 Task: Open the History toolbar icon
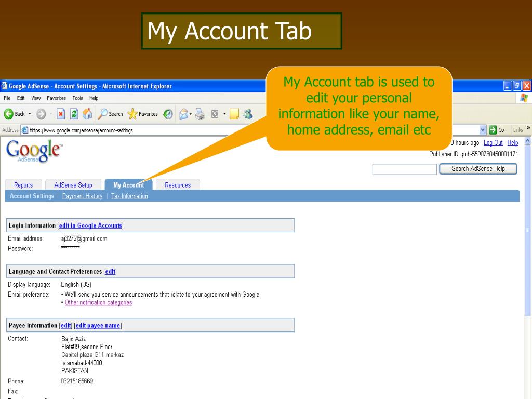168,114
